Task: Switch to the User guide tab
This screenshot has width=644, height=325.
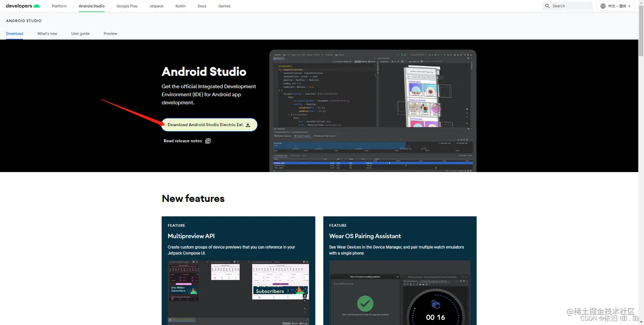Action: point(80,33)
